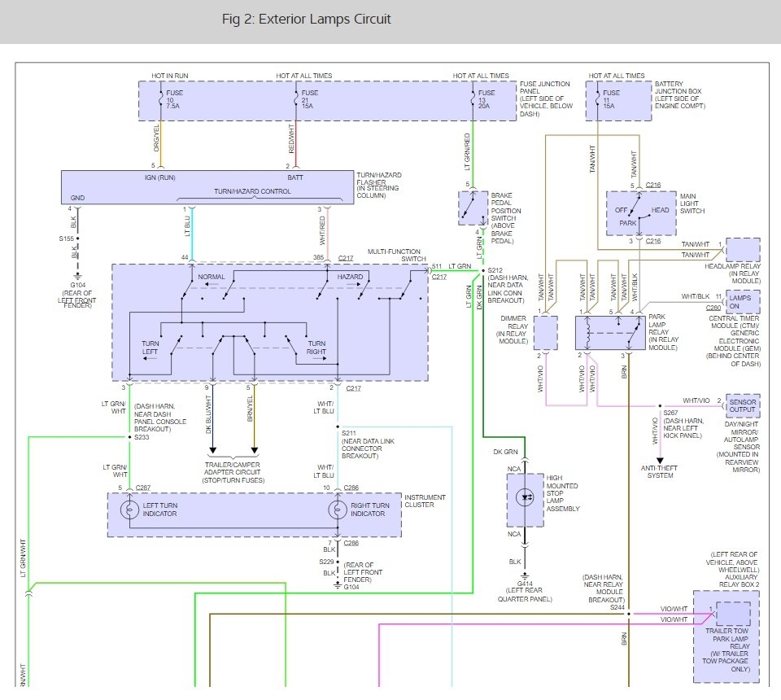Click the 'FUSE 13 20A' label
Viewport: 781px width, 700px height.
coord(486,99)
